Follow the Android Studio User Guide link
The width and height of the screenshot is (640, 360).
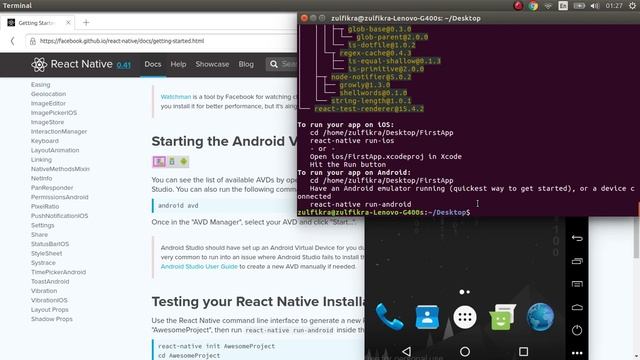click(x=199, y=267)
